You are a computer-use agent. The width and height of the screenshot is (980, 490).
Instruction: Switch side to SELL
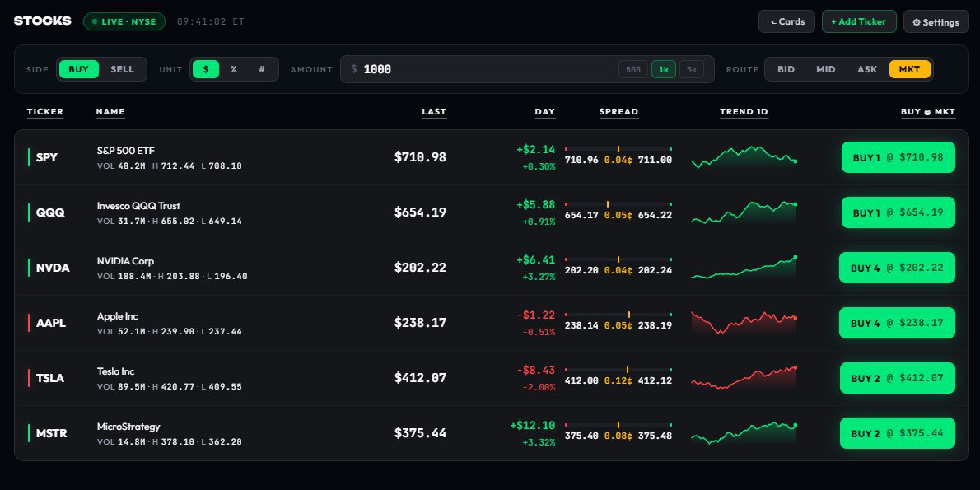coord(123,69)
